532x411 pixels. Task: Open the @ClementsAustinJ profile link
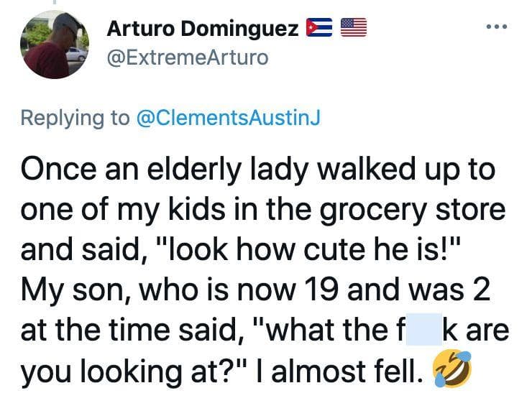(x=228, y=118)
